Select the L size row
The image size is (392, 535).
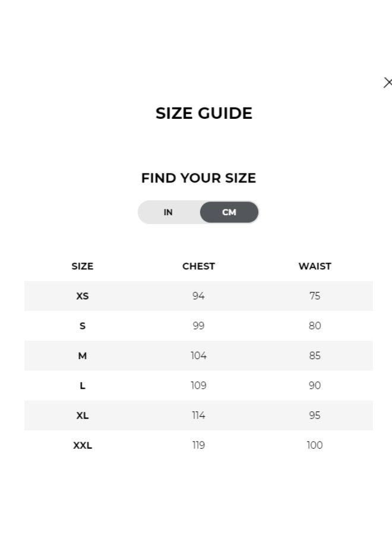tap(82, 385)
